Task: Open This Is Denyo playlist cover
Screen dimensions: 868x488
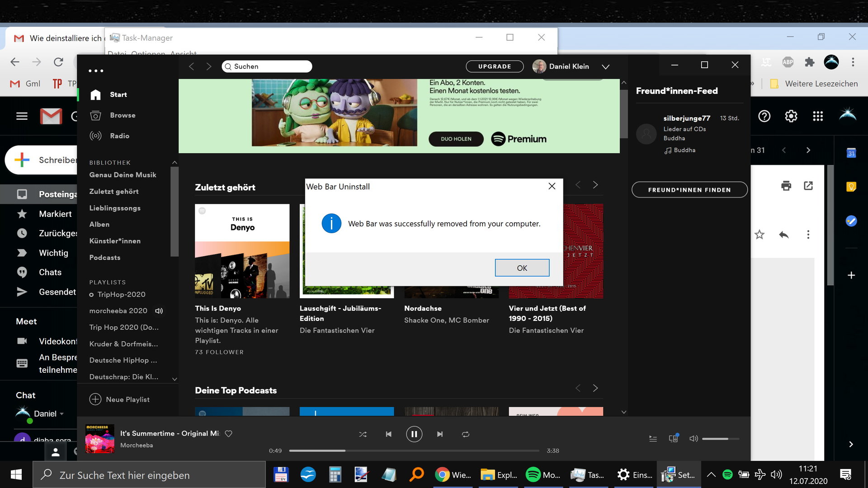Action: pyautogui.click(x=242, y=251)
